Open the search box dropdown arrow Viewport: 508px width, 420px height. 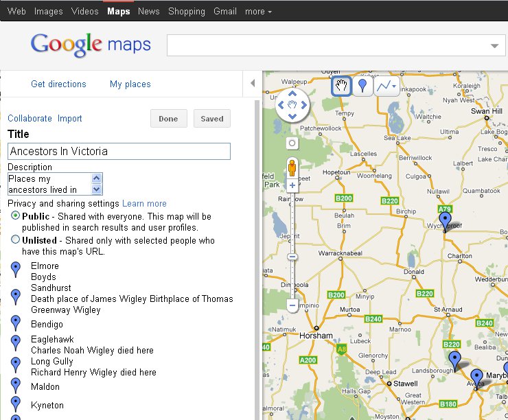click(494, 46)
